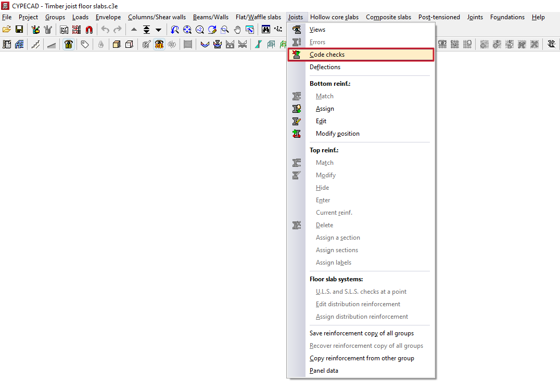This screenshot has height=392, width=560.
Task: Click the grid with eye mesh view icon
Action: tap(442, 44)
